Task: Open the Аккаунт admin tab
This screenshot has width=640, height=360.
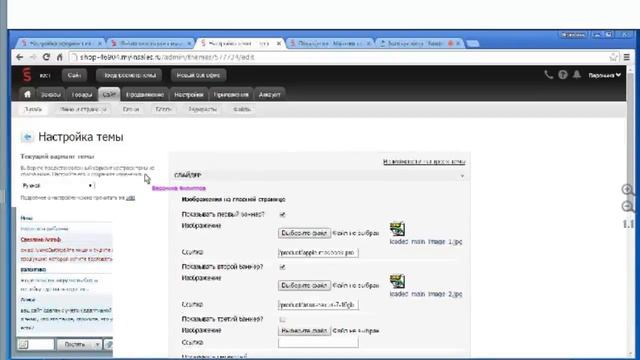Action: tap(269, 95)
